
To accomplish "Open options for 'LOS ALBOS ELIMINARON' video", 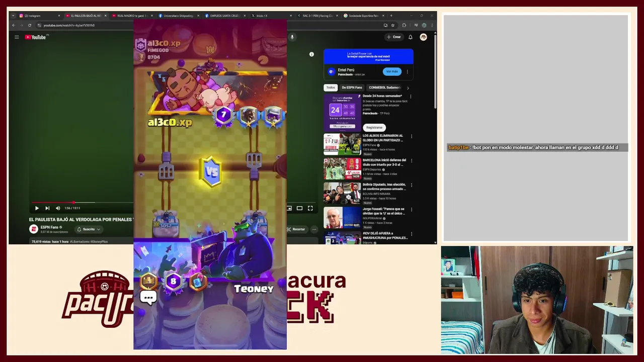I will (411, 136).
